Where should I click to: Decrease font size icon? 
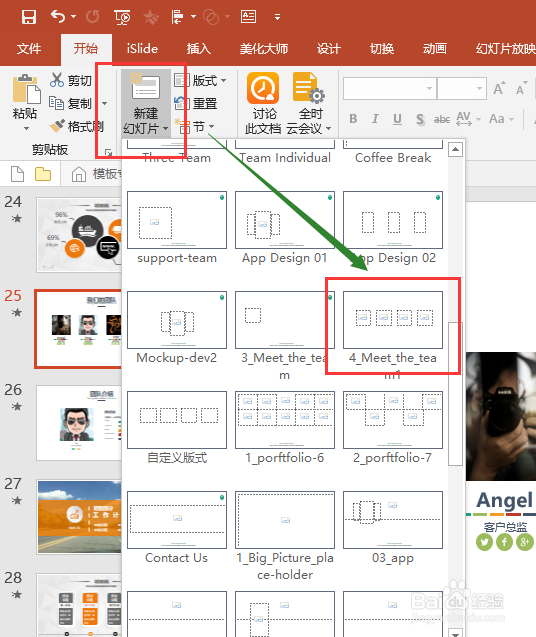[521, 88]
